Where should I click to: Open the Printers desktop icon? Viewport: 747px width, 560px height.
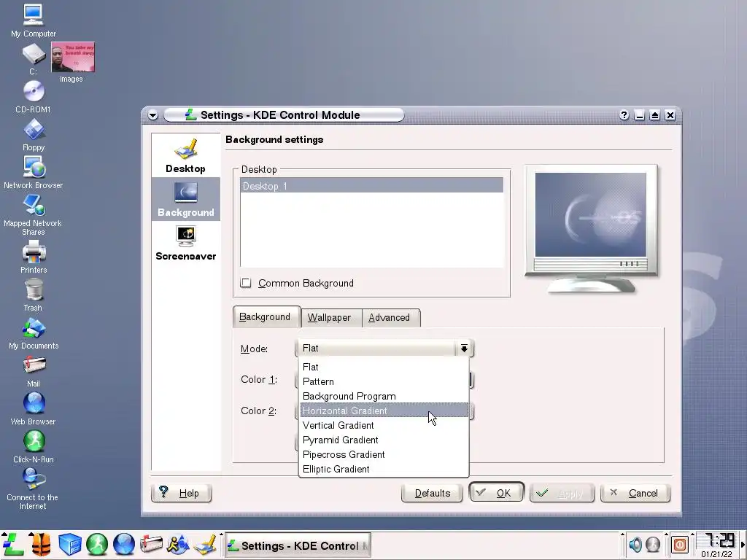[x=34, y=257]
